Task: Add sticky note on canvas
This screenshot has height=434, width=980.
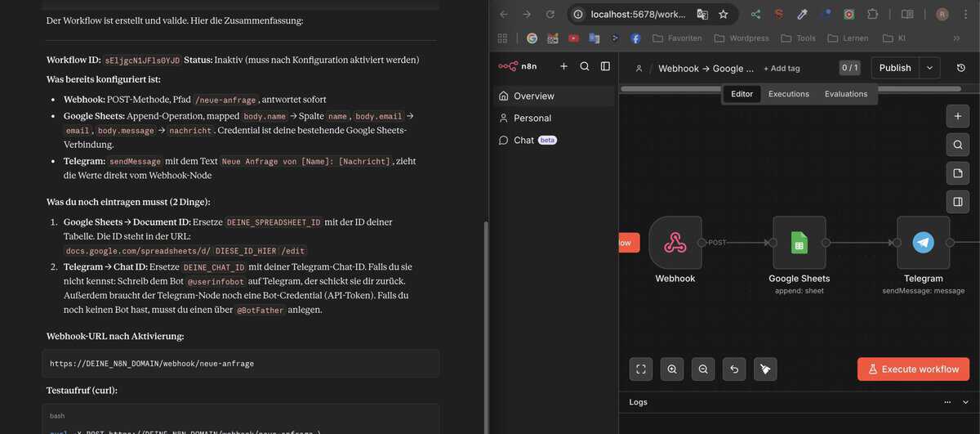Action: (958, 173)
